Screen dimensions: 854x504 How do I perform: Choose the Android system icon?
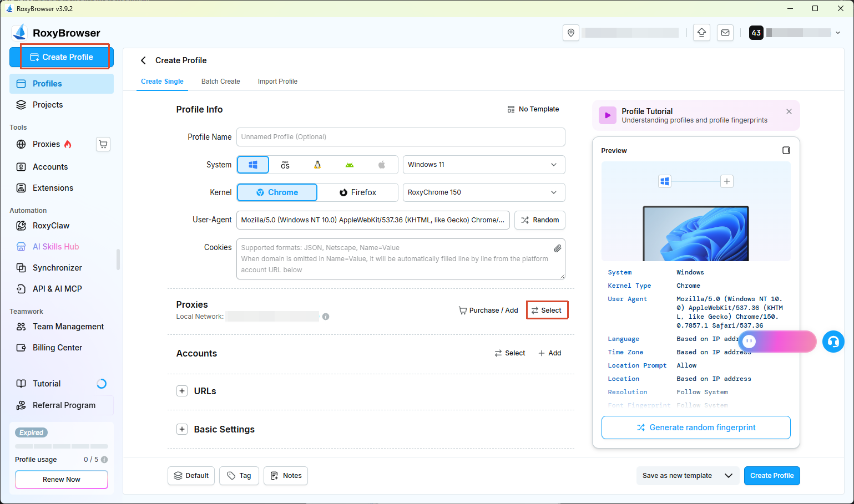(x=349, y=165)
